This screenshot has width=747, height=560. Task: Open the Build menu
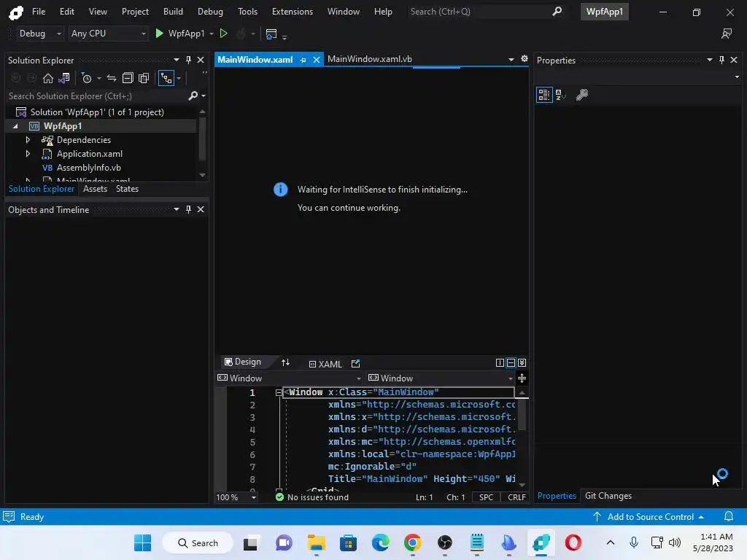click(173, 12)
